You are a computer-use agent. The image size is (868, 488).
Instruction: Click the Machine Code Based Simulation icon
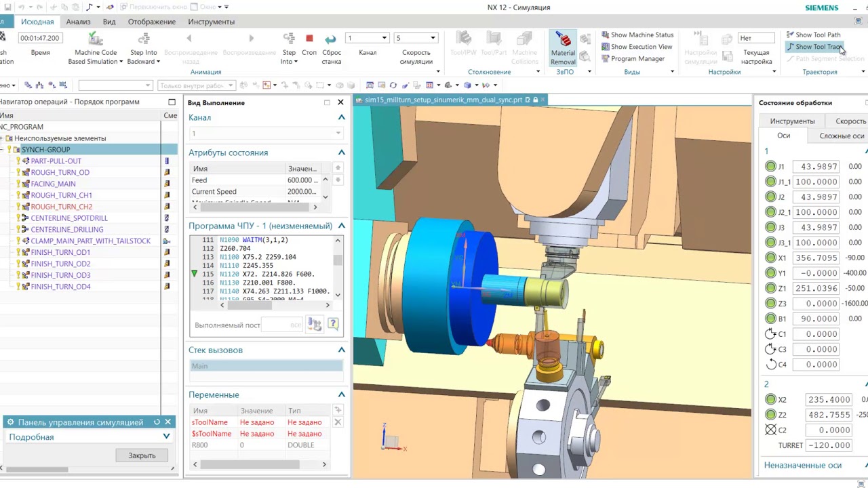tap(96, 39)
